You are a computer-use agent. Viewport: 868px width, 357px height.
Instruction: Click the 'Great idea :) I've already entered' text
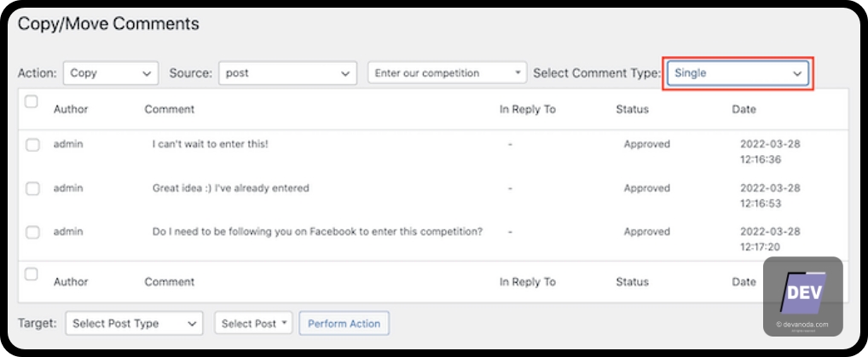(231, 188)
